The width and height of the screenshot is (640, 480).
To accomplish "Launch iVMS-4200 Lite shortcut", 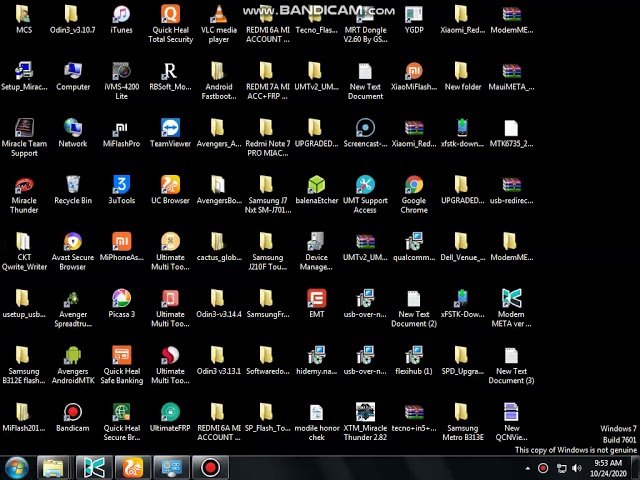I will click(x=121, y=81).
